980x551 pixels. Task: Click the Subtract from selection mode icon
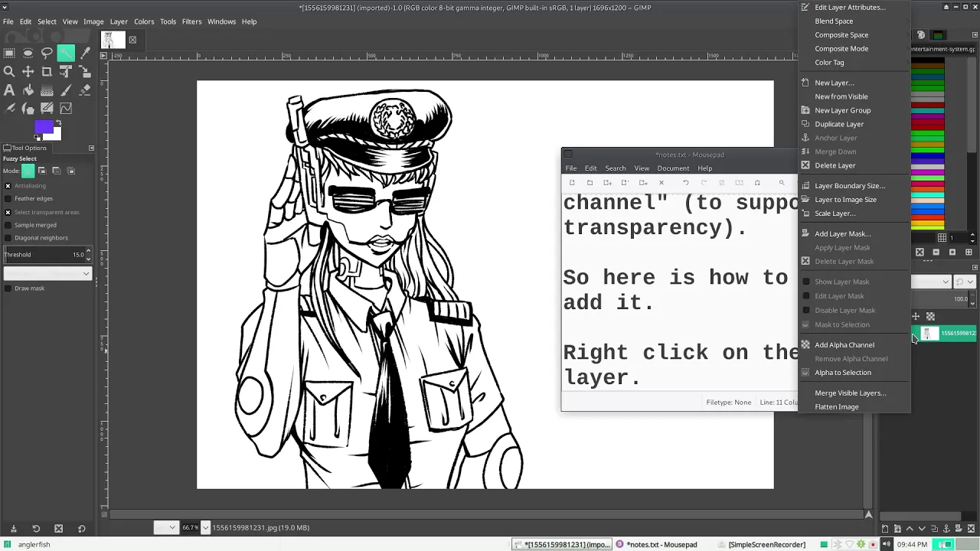click(x=57, y=171)
